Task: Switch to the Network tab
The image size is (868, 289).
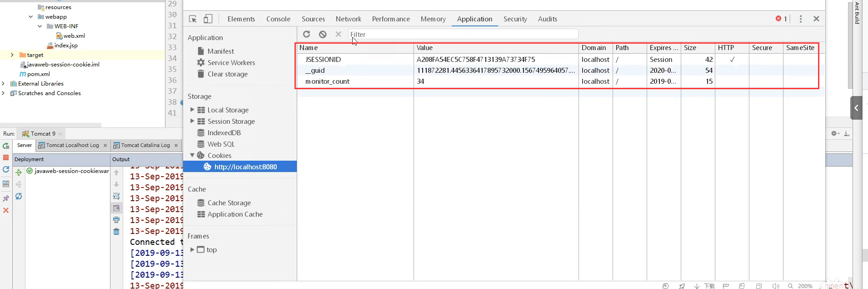Action: (349, 19)
